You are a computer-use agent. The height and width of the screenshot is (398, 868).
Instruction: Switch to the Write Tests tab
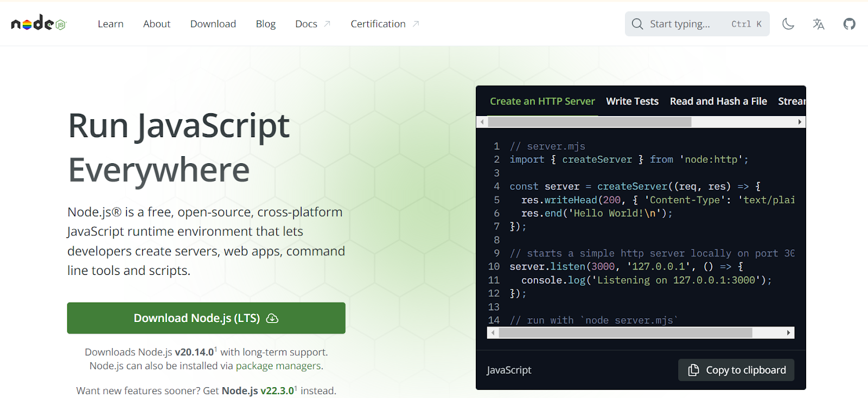point(632,101)
